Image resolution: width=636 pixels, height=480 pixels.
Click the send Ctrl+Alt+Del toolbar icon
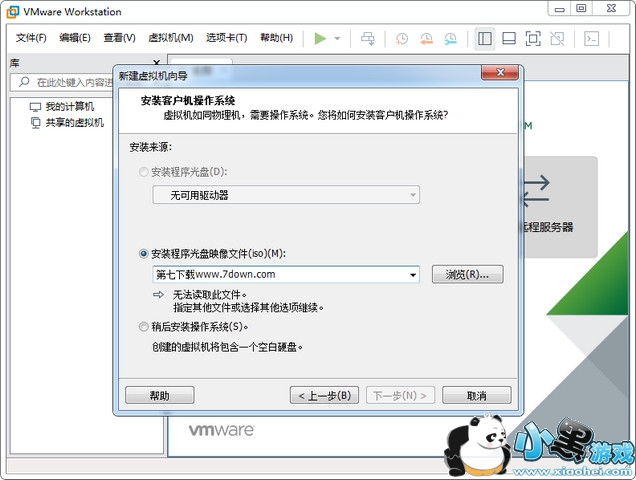368,39
